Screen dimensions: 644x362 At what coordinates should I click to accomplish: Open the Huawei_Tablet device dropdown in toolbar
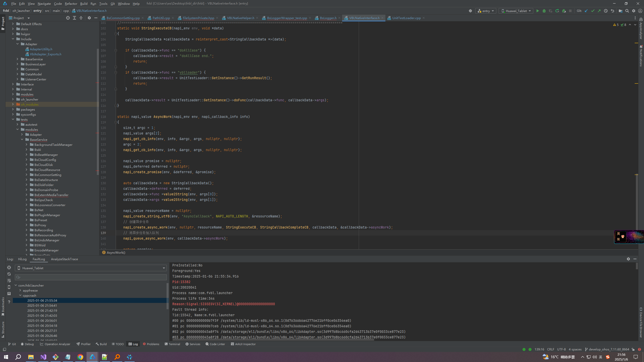pyautogui.click(x=516, y=11)
